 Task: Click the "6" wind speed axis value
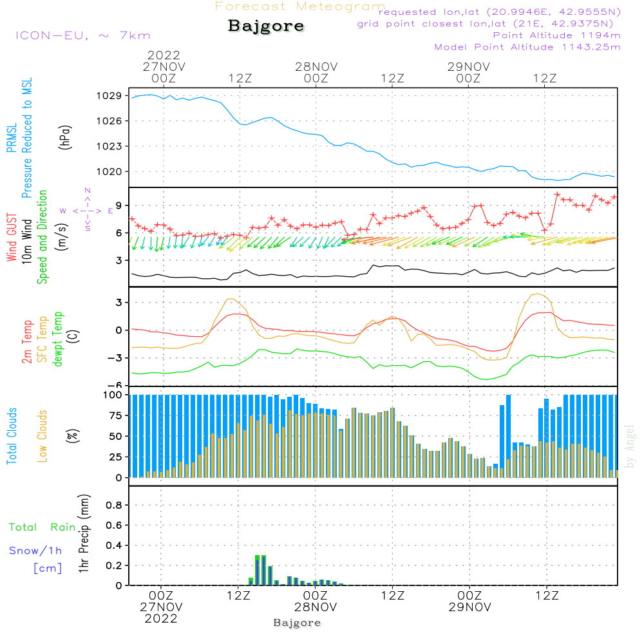click(x=119, y=233)
